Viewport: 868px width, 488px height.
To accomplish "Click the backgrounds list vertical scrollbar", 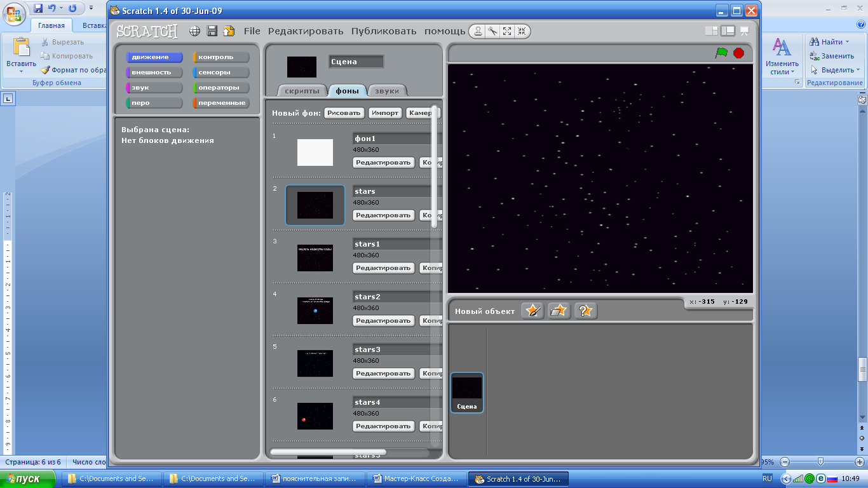I will click(435, 165).
